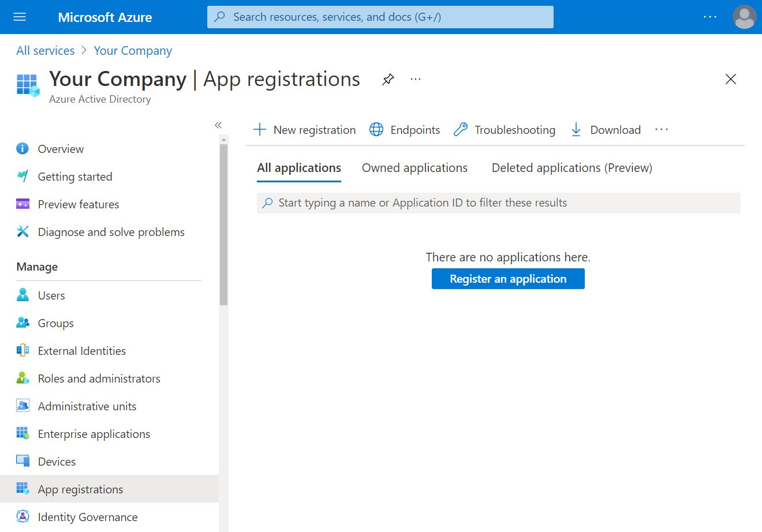762x532 pixels.
Task: Collapse the left navigation sidebar
Action: point(218,125)
